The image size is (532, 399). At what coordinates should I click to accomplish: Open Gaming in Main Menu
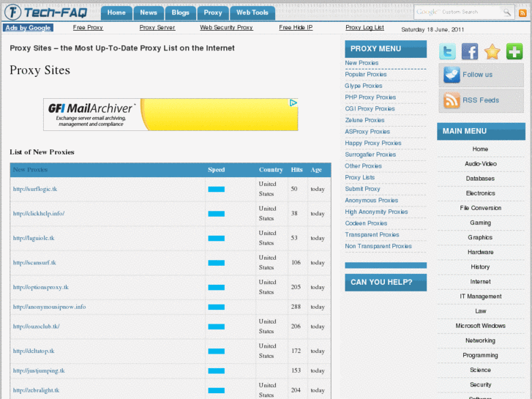pos(481,223)
